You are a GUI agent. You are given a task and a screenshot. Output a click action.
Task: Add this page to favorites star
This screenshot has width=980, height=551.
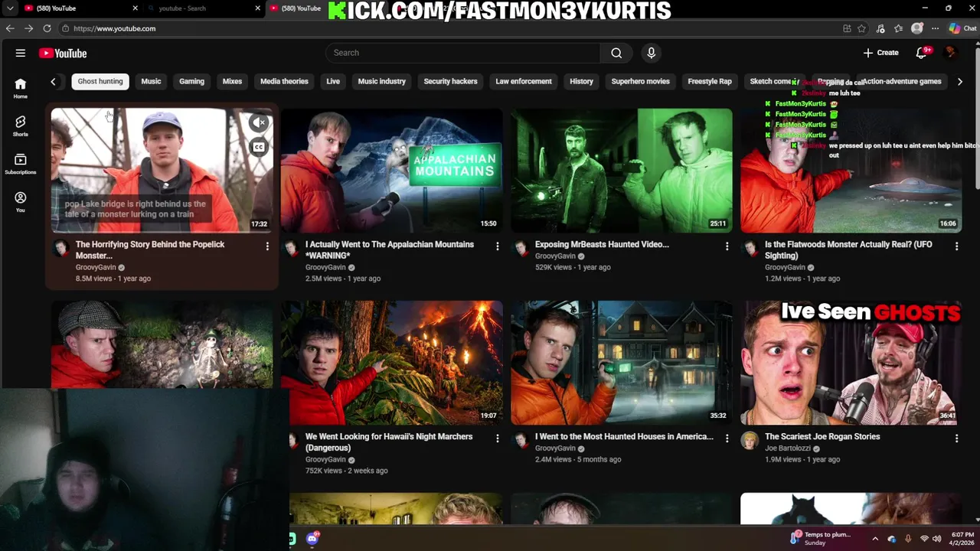coord(861,28)
